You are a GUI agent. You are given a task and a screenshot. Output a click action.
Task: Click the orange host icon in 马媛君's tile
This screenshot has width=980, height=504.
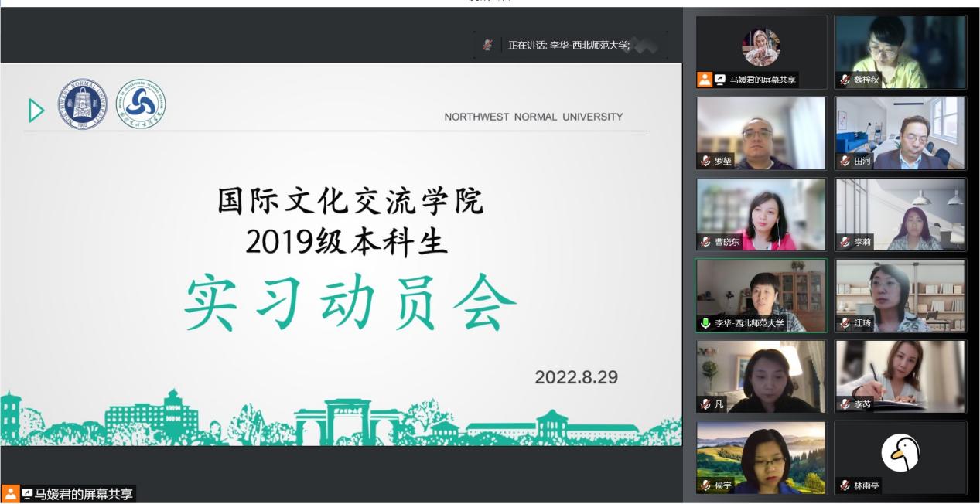tap(705, 80)
